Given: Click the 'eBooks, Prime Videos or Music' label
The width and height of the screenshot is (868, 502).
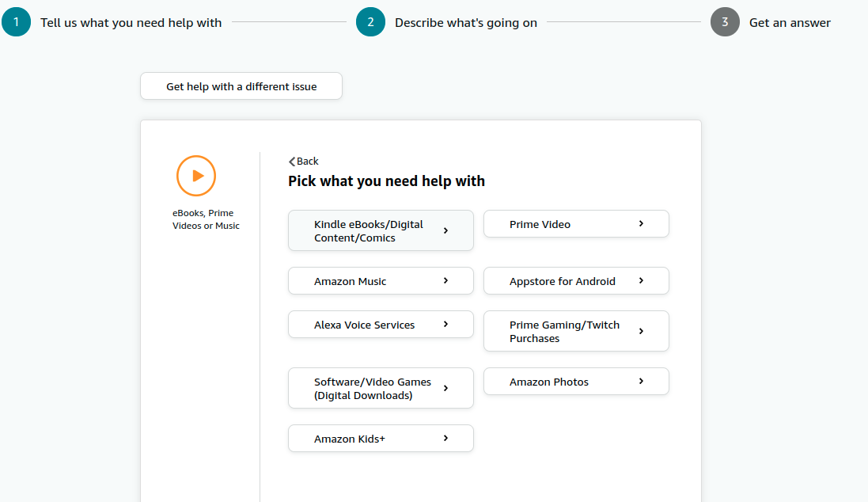Looking at the screenshot, I should point(206,219).
